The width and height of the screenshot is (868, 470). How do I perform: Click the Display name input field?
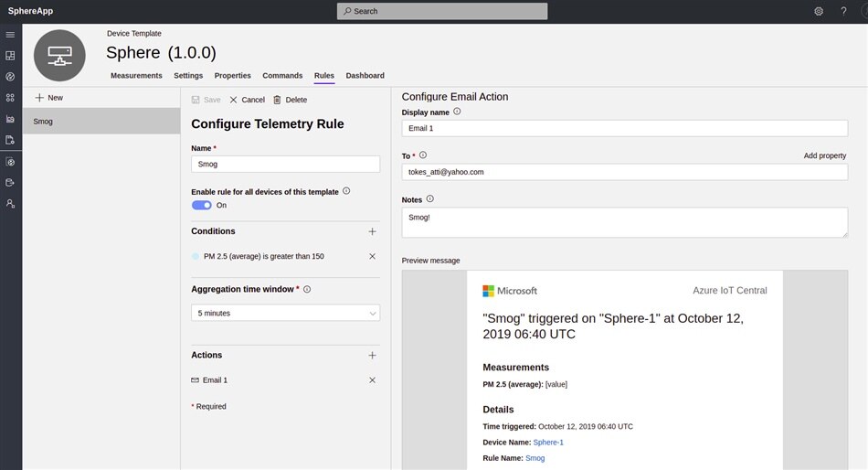624,129
